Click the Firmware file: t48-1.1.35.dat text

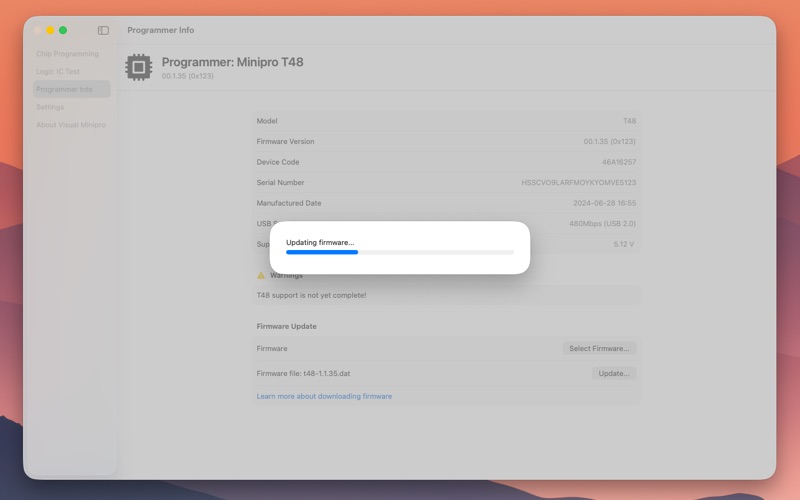pos(303,373)
